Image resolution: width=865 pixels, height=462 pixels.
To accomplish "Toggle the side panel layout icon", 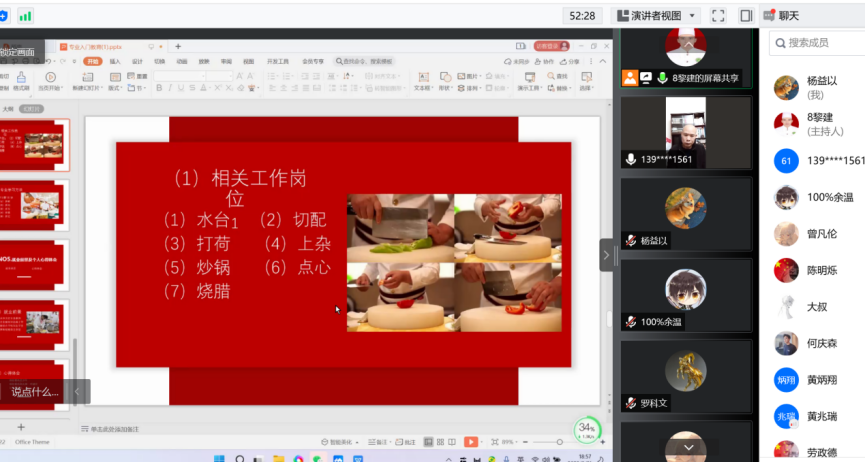I will tap(746, 15).
